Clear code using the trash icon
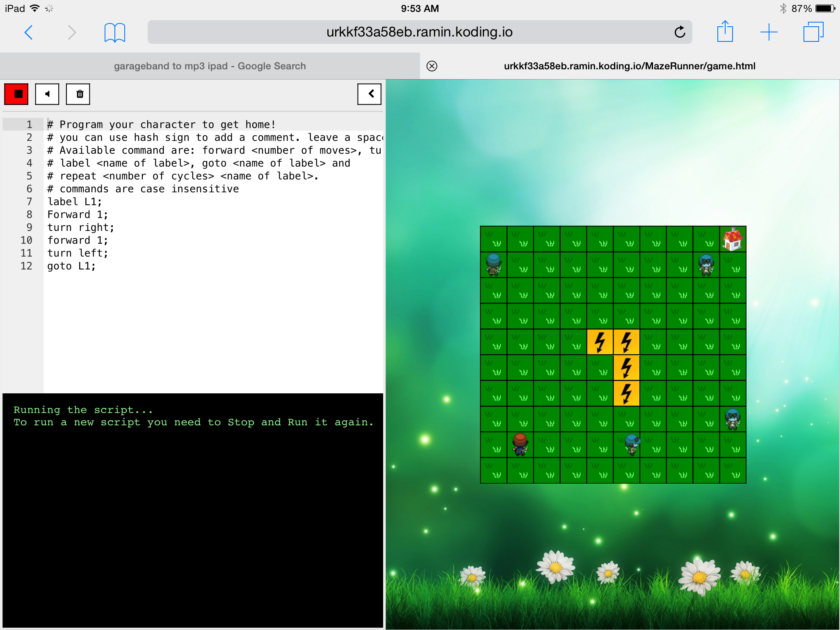 78,94
